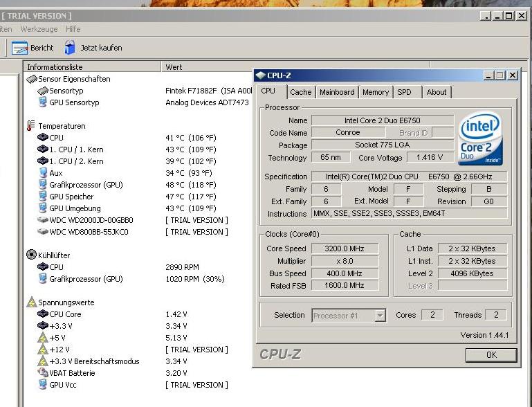532x407 pixels.
Task: Click the Specification Intel(R) Core(TM)2 Duo field
Action: (x=409, y=177)
